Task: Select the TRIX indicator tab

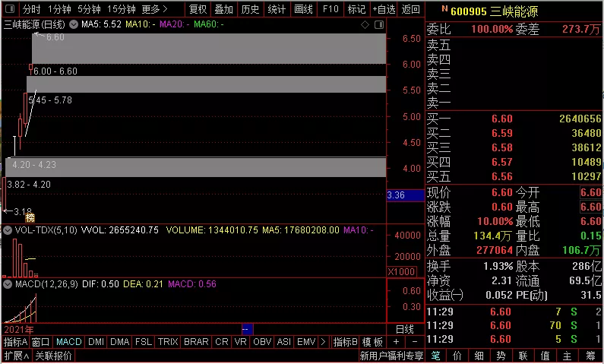Action: (168, 342)
